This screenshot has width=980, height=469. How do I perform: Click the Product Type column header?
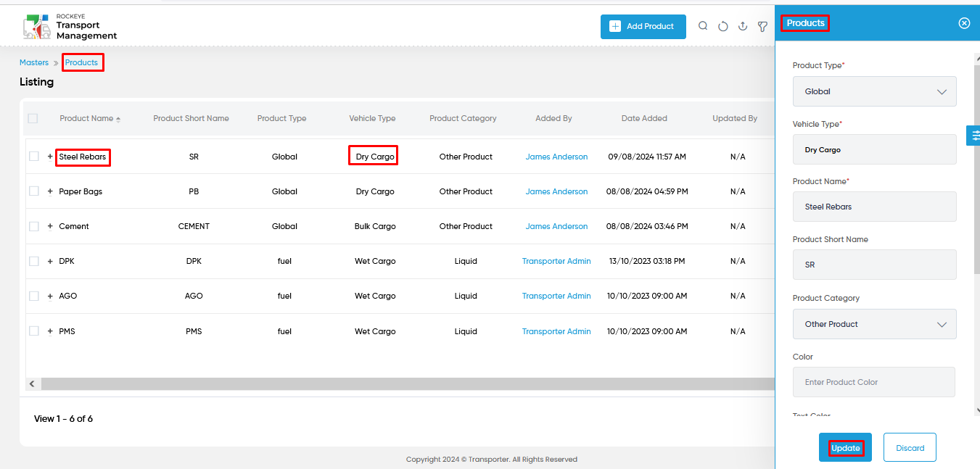282,118
